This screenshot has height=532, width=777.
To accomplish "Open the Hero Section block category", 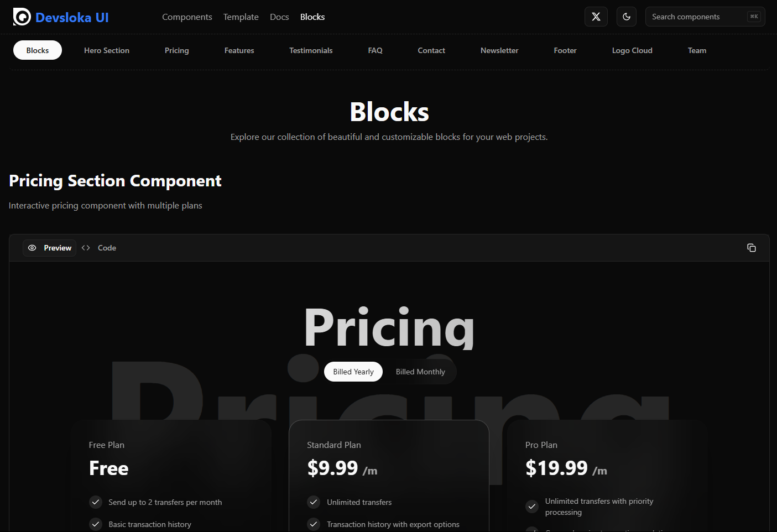I will click(106, 50).
